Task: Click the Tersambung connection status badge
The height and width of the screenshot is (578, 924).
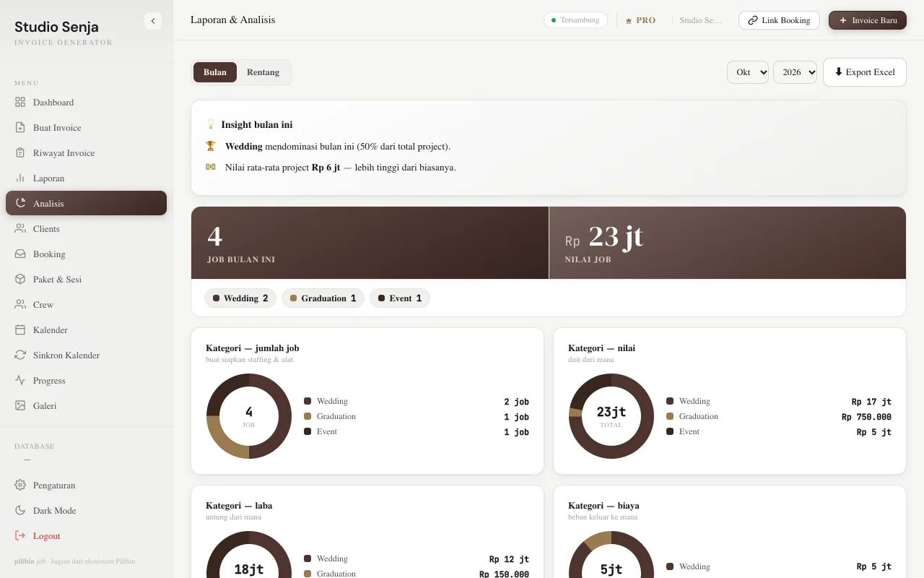Action: click(575, 20)
